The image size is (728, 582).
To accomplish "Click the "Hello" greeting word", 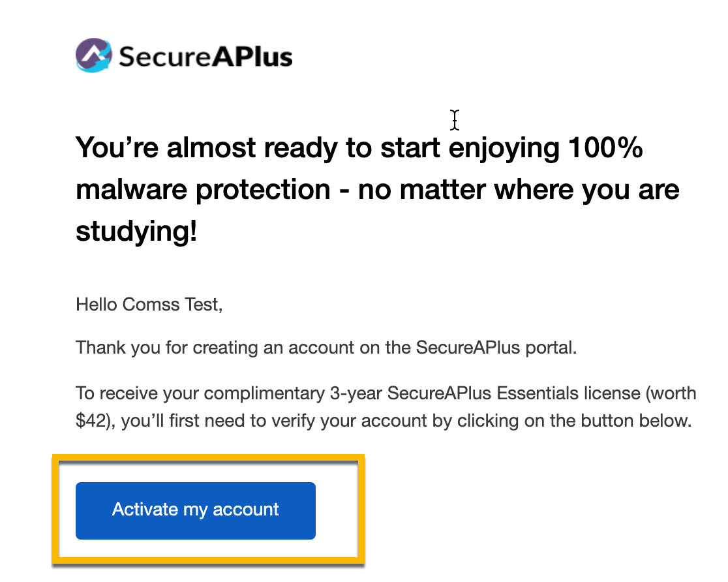I will pyautogui.click(x=95, y=305).
